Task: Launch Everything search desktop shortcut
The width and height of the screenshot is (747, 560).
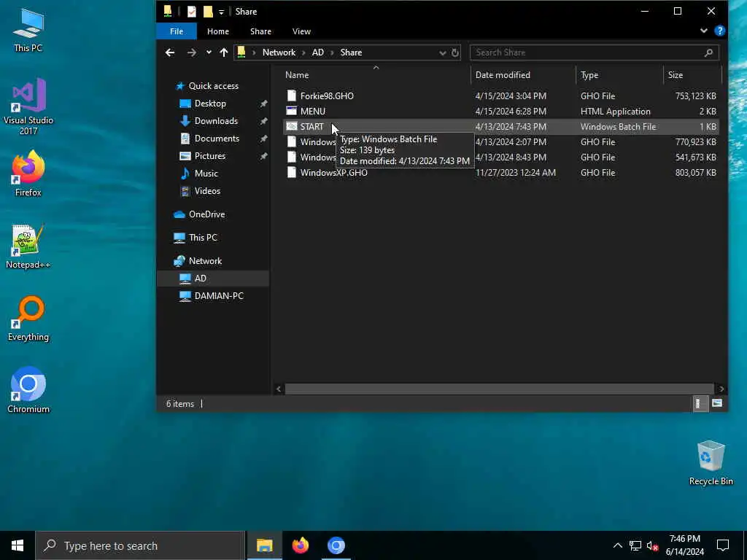Action: pyautogui.click(x=28, y=318)
